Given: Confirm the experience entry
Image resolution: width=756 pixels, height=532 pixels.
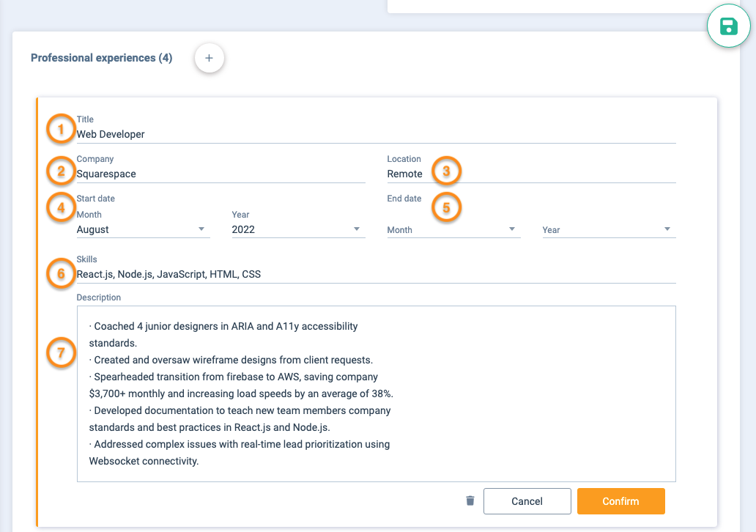Looking at the screenshot, I should point(620,501).
